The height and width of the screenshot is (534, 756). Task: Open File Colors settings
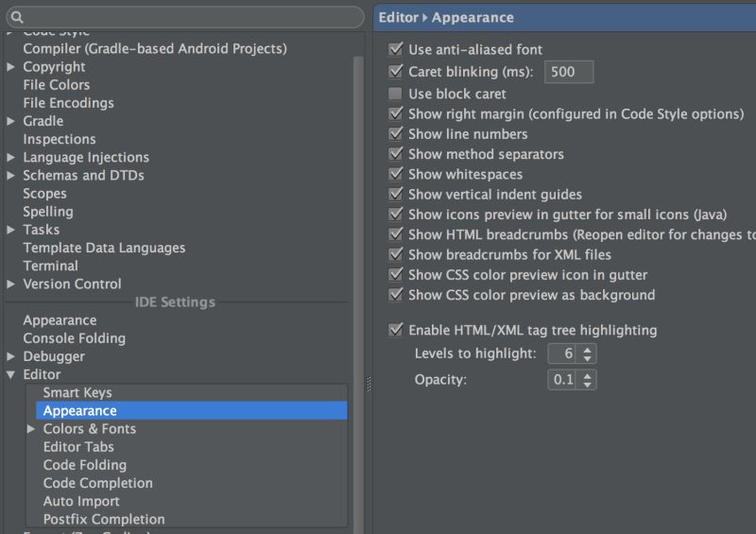[x=57, y=85]
